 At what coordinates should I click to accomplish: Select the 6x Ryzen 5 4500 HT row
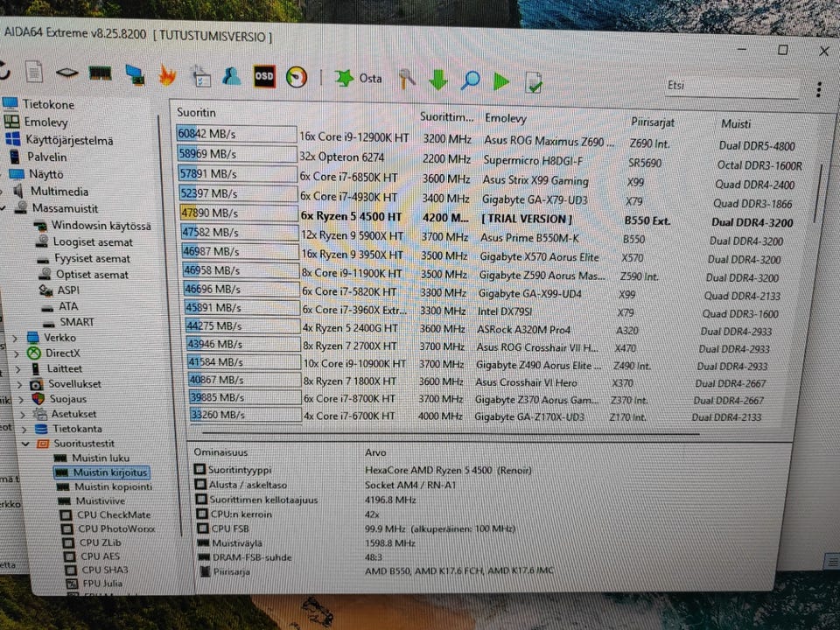click(486, 217)
